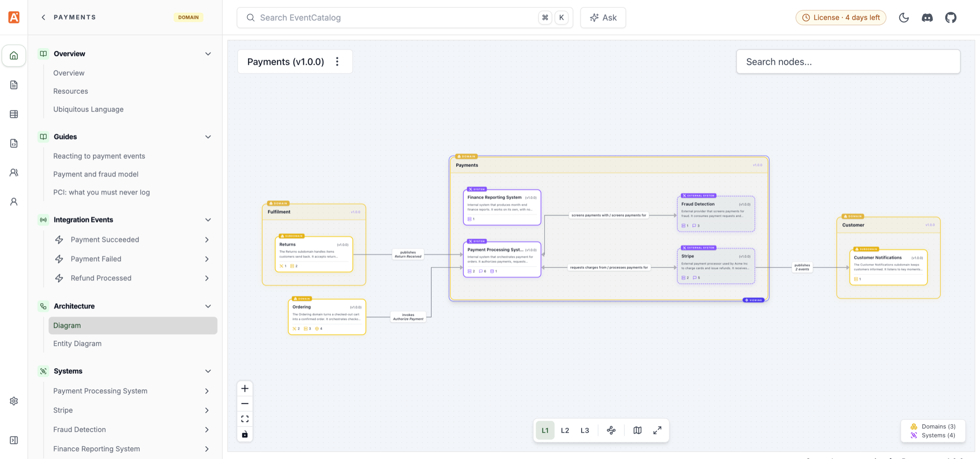Switch to dark mode with moon icon
The image size is (980, 459).
pyautogui.click(x=904, y=18)
